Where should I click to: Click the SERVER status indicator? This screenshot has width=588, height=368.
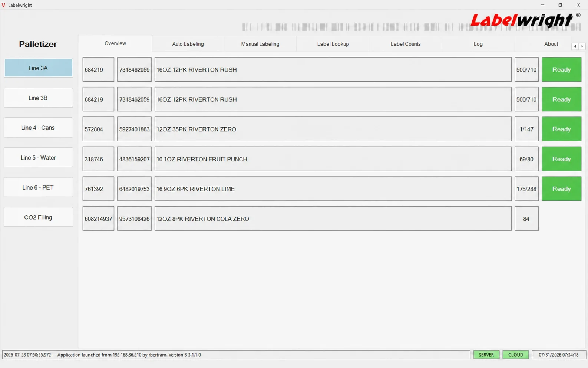point(486,355)
